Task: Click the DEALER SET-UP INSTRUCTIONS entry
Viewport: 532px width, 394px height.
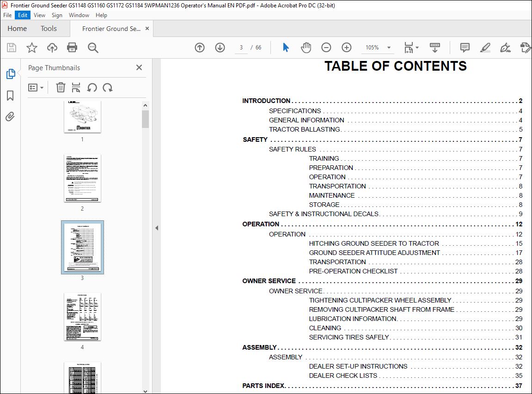Action: pos(416,366)
